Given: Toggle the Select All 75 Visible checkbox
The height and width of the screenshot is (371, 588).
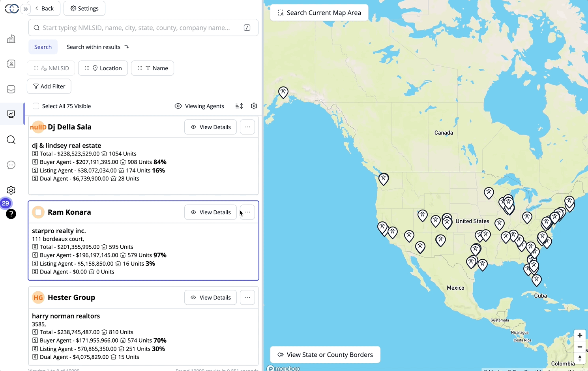Looking at the screenshot, I should click(36, 106).
